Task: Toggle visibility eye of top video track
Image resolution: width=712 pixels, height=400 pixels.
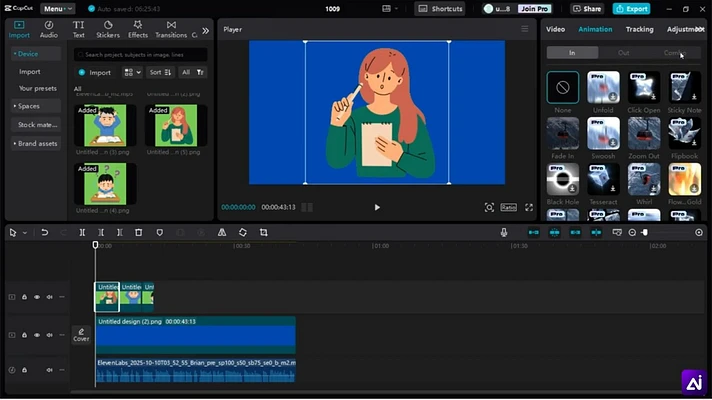Action: (37, 297)
